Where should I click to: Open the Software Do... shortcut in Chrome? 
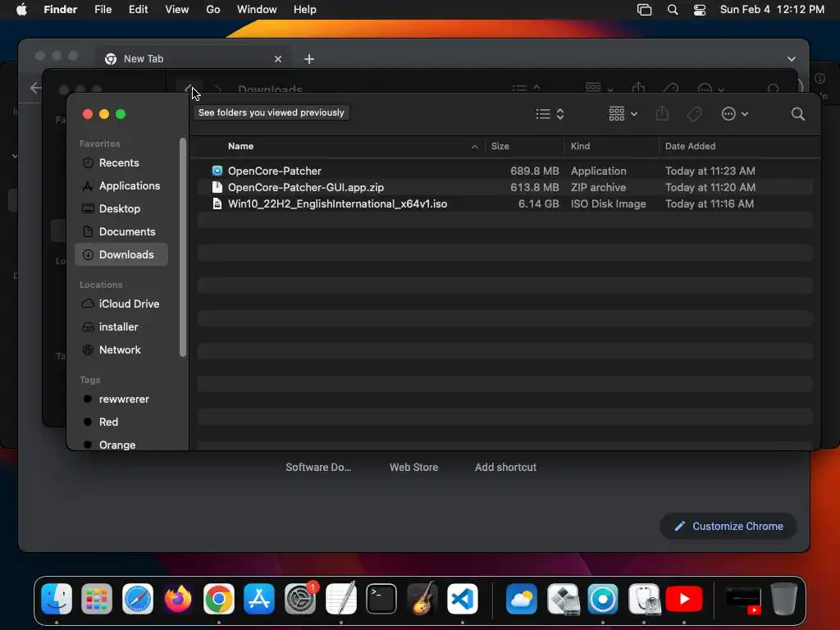[x=318, y=467]
